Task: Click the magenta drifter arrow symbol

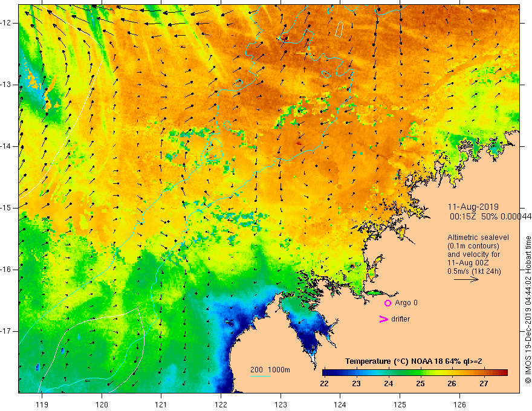Action: (383, 319)
